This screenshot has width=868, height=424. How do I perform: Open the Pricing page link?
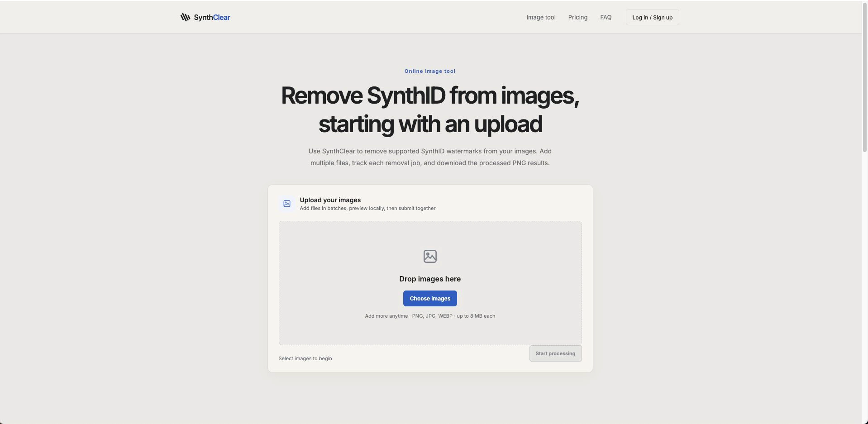click(578, 17)
